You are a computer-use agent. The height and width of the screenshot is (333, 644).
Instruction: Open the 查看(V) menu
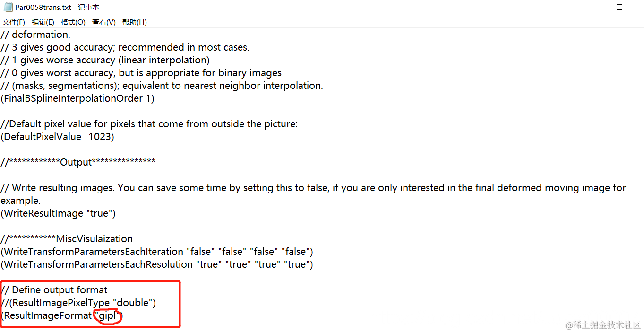coord(104,22)
